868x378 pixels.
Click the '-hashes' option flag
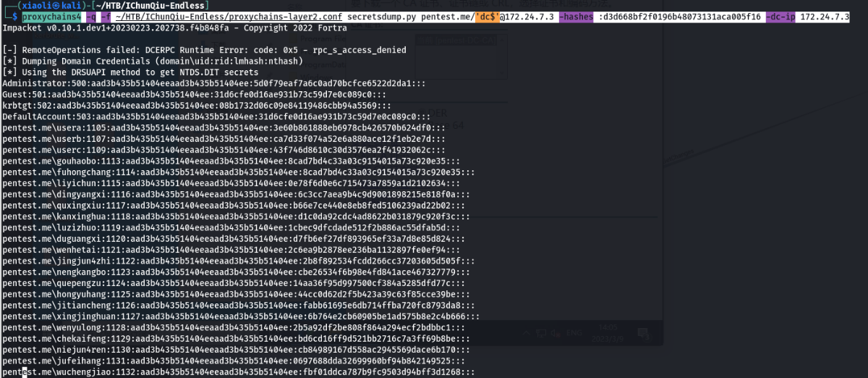point(577,16)
